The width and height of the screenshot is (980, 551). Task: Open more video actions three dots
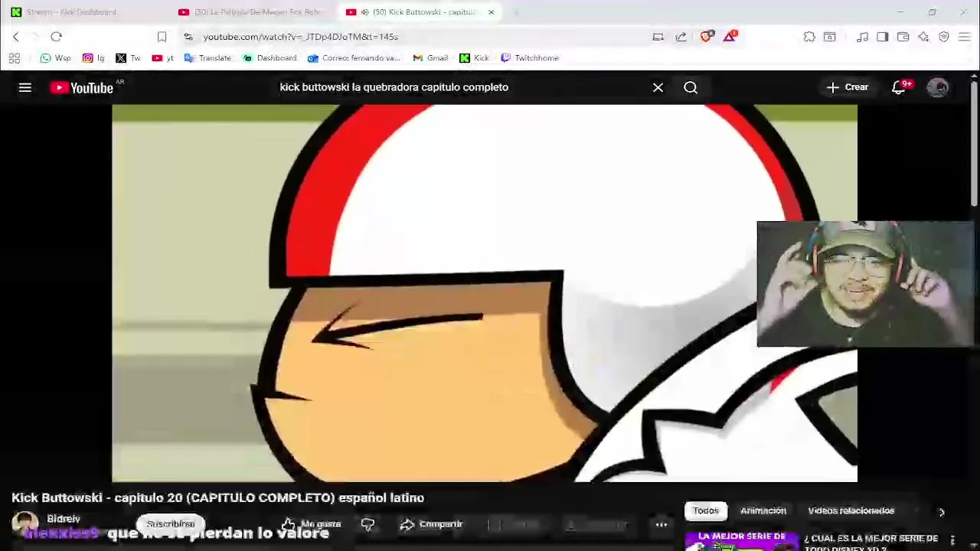click(661, 524)
